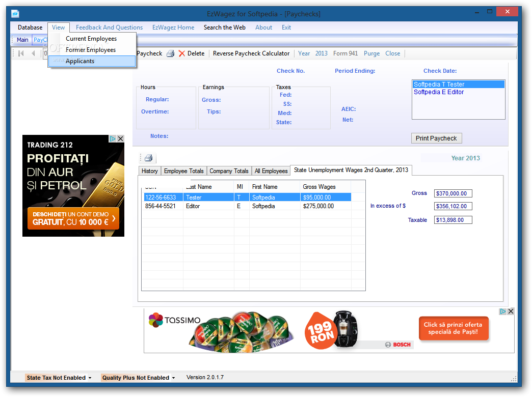
Task: Go to previous record arrow
Action: 33,53
